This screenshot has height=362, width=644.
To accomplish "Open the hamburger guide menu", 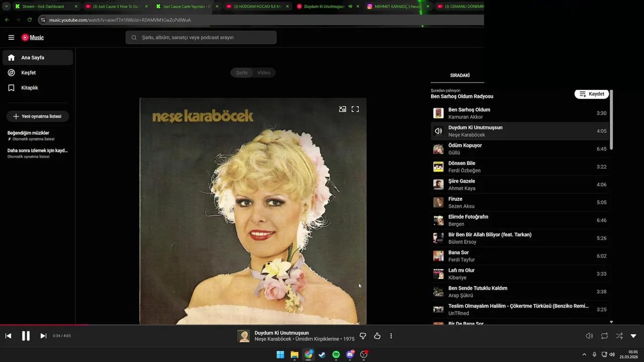I will pos(11,38).
